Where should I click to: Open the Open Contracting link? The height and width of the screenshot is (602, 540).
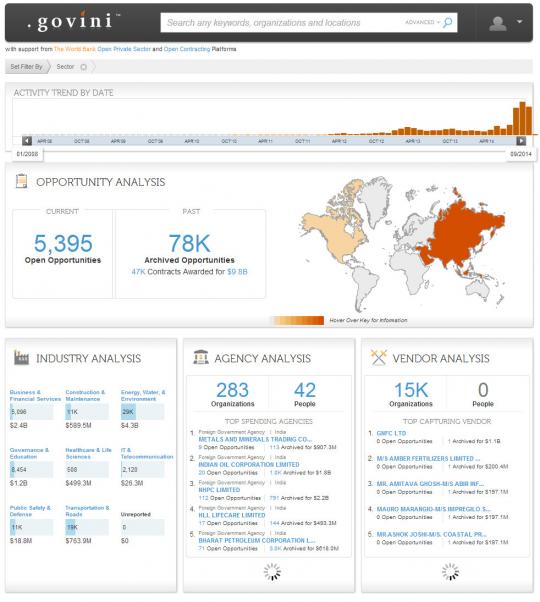[187, 49]
